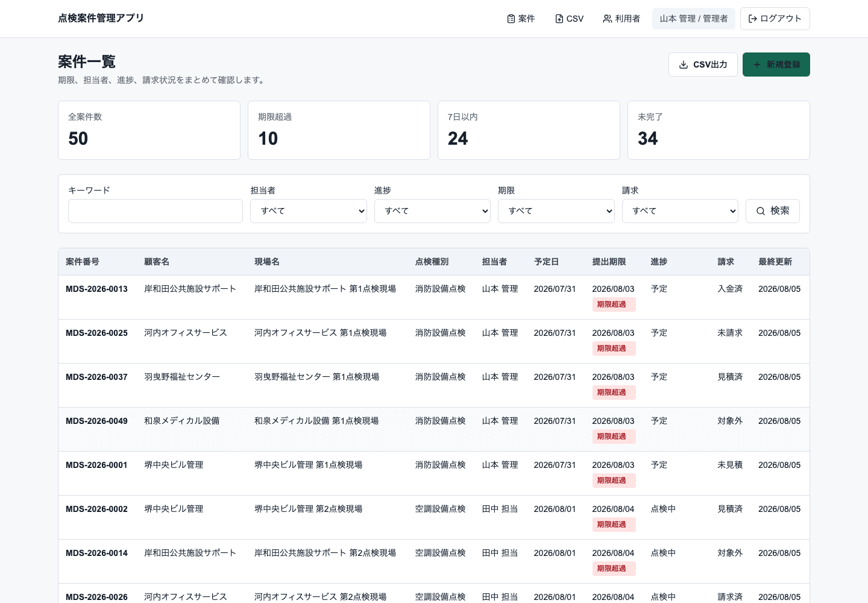
Task: Click the 未完了 summary card
Action: tap(719, 130)
